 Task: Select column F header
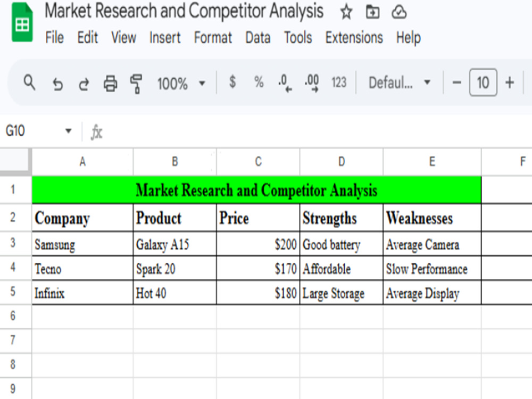coord(507,162)
